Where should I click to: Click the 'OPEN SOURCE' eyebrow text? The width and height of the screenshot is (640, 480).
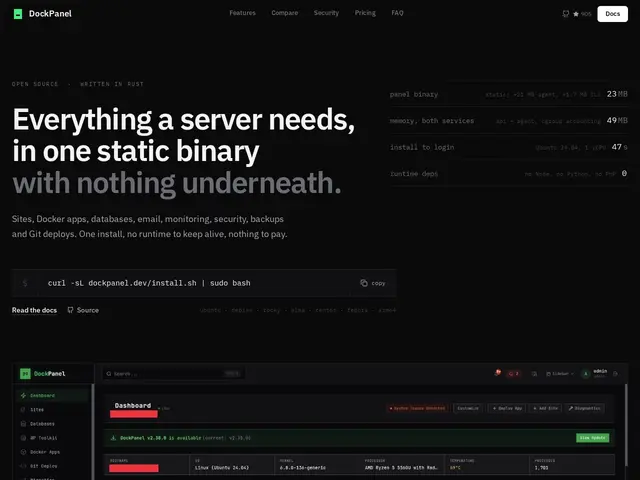[35, 84]
